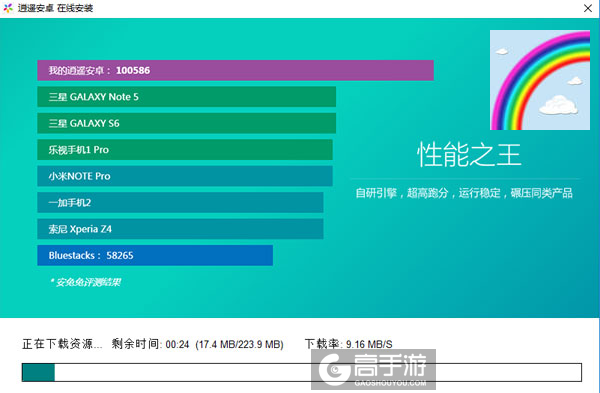Click the 剩余时间 00:24 remaining time text
Image resolution: width=600 pixels, height=393 pixels.
(150, 344)
